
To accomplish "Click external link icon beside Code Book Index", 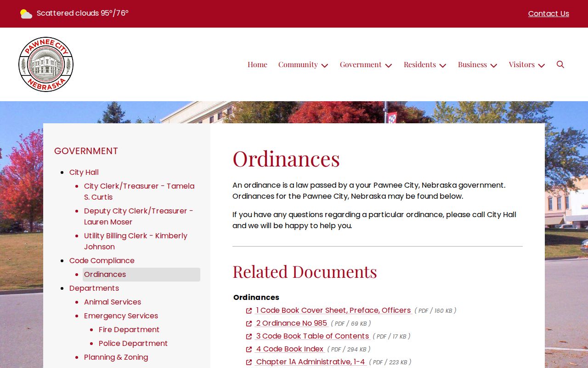I will click(249, 349).
